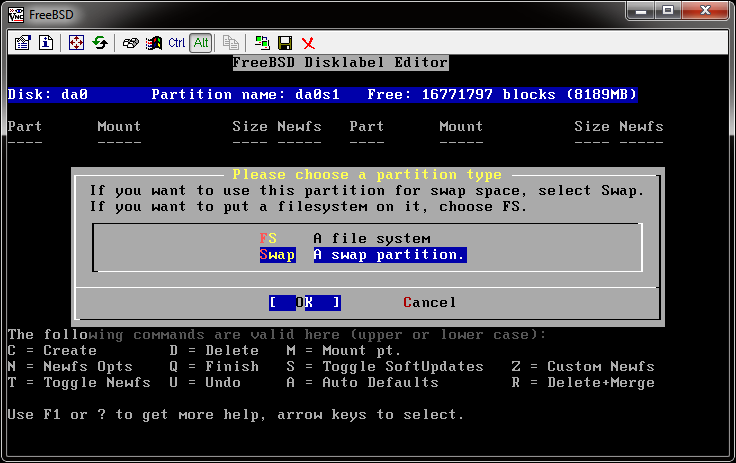Image resolution: width=736 pixels, height=463 pixels.
Task: Click the 'A swap partition.' description
Action: click(390, 255)
